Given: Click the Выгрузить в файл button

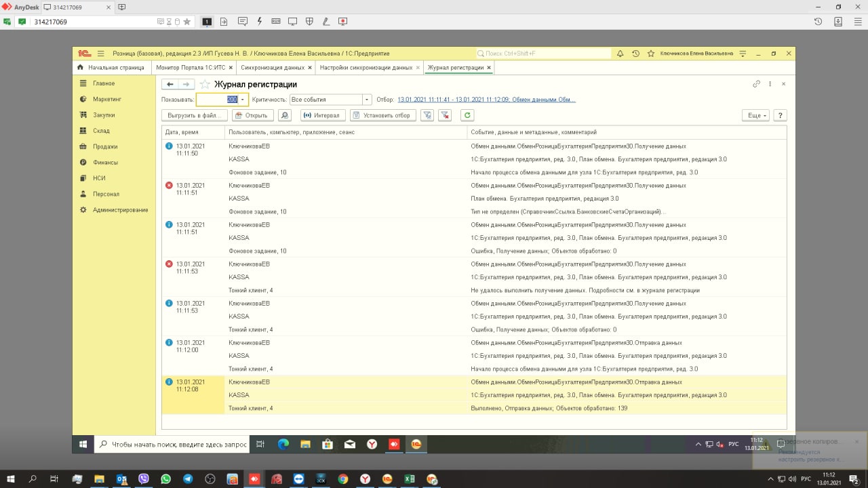Looking at the screenshot, I should (195, 115).
